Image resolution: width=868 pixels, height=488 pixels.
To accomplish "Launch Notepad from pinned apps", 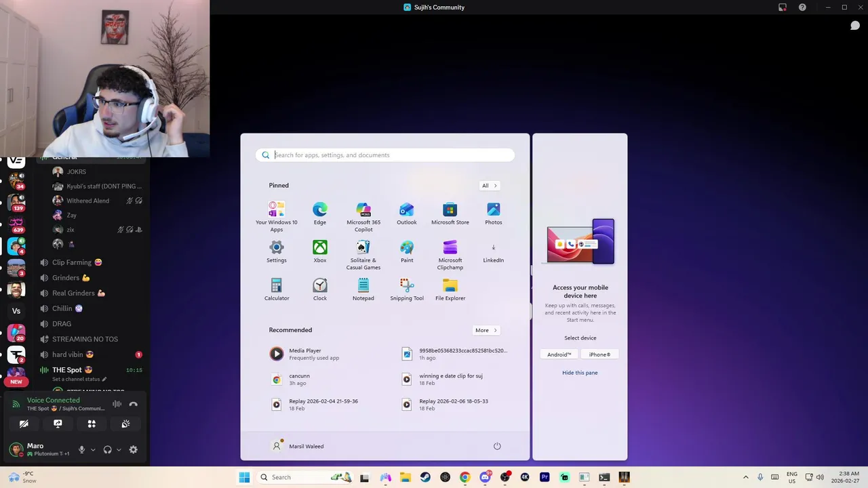I will point(363,289).
